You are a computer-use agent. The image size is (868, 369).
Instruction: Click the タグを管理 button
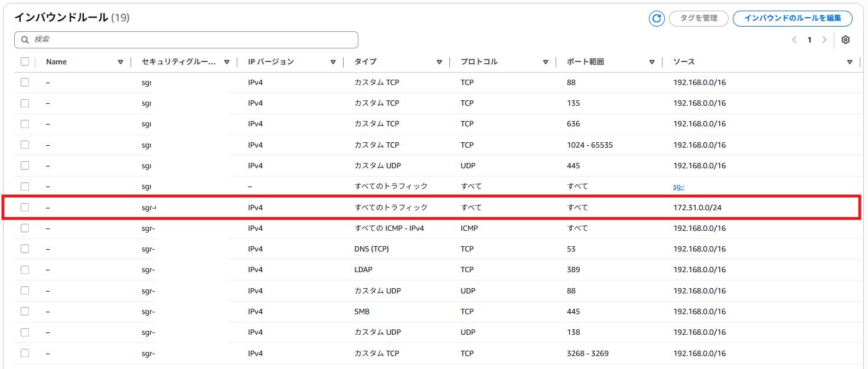point(699,18)
